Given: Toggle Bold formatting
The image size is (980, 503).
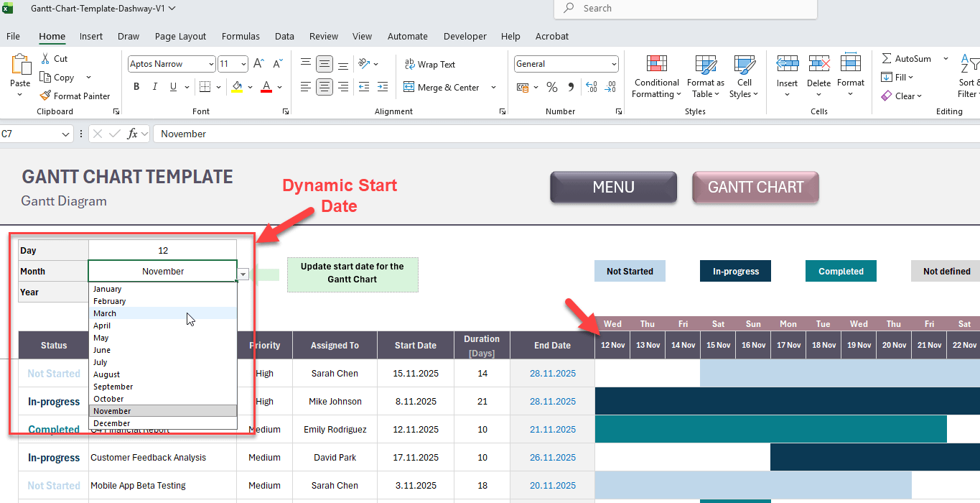Looking at the screenshot, I should pyautogui.click(x=136, y=87).
